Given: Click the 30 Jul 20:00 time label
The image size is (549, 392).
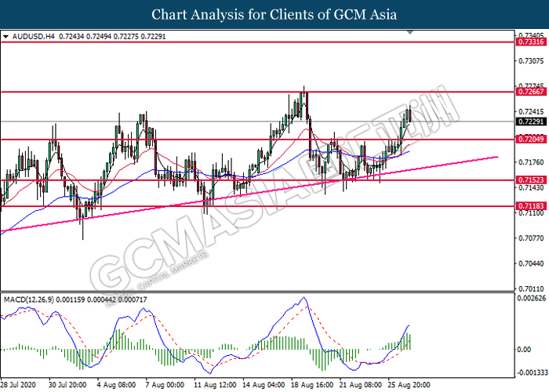Looking at the screenshot, I should (67, 385).
